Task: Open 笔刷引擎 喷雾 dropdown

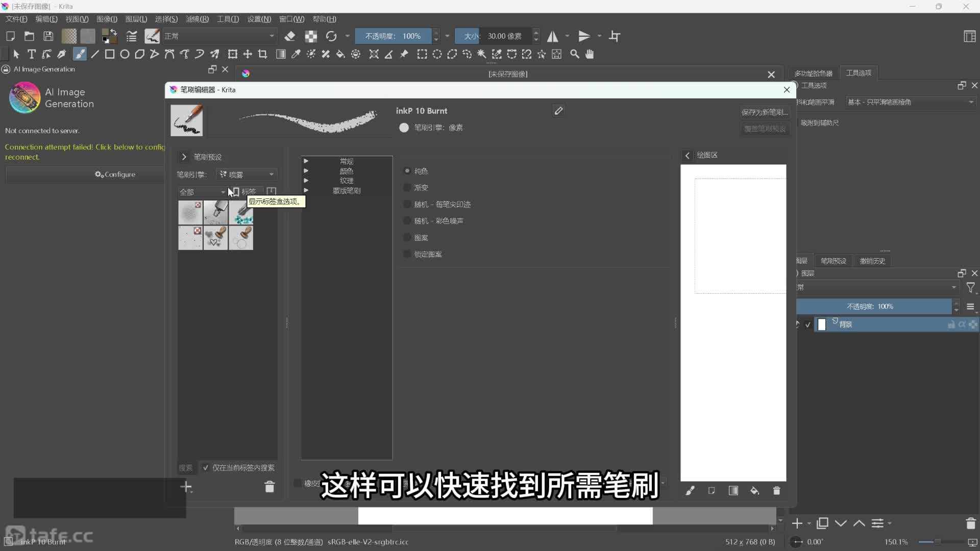Action: point(247,174)
